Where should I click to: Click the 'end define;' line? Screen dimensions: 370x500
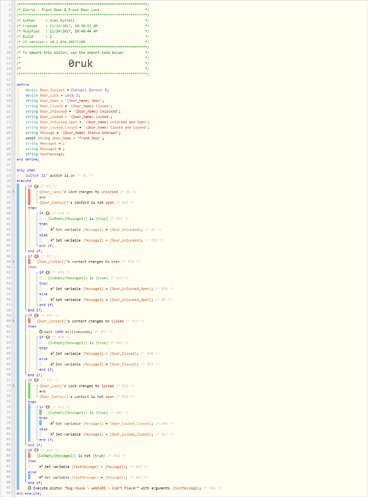(x=28, y=160)
